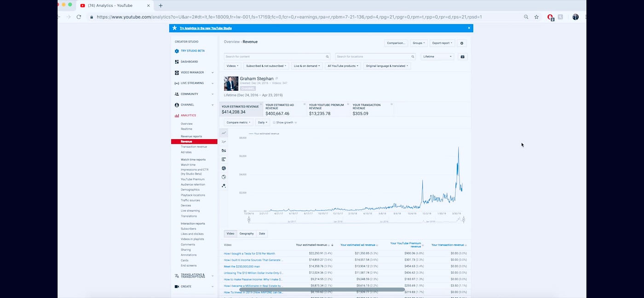Image resolution: width=644 pixels, height=298 pixels.
Task: Select Your YouTube Premium Revenue metric
Action: (x=328, y=109)
